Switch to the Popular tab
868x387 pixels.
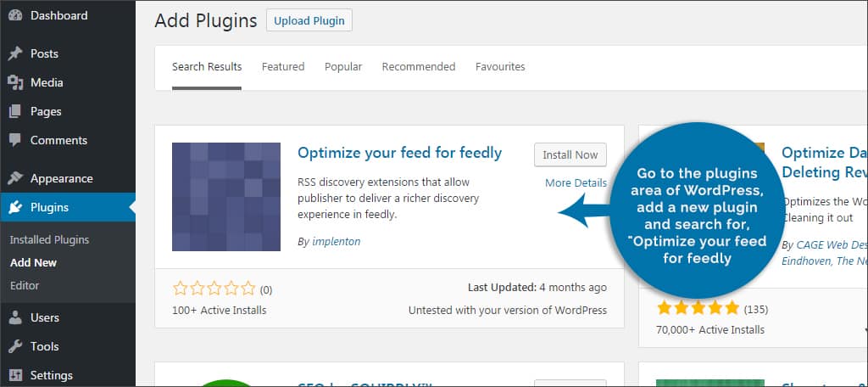pyautogui.click(x=343, y=66)
